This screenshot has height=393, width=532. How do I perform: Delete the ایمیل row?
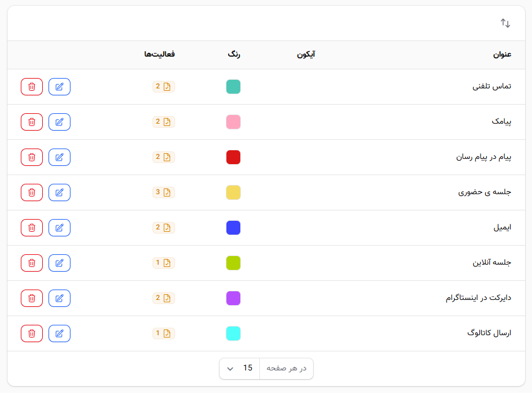coord(32,228)
